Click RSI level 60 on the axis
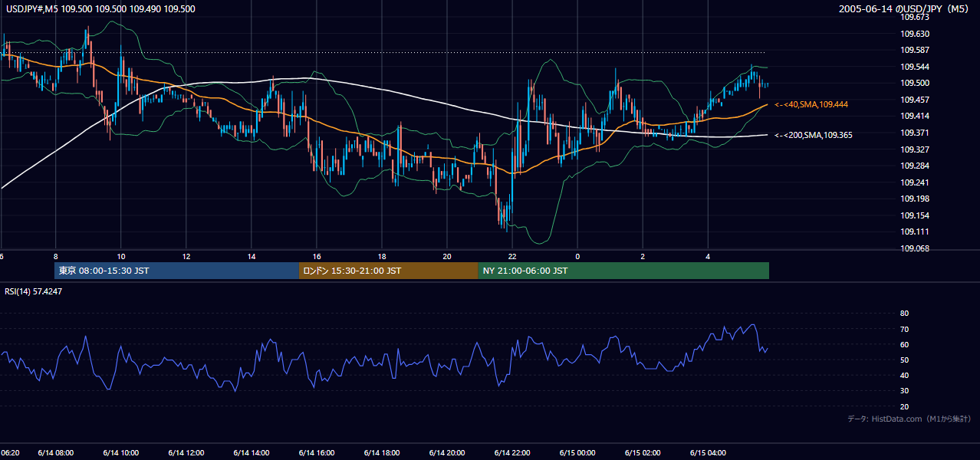This screenshot has height=460, width=980. coord(904,344)
